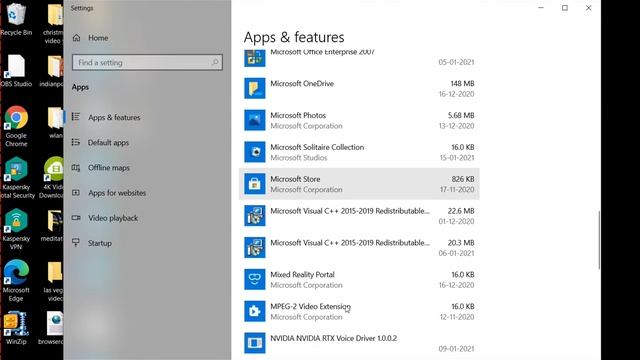The width and height of the screenshot is (640, 360).
Task: Click the Startup sidebar icon
Action: pyautogui.click(x=76, y=243)
